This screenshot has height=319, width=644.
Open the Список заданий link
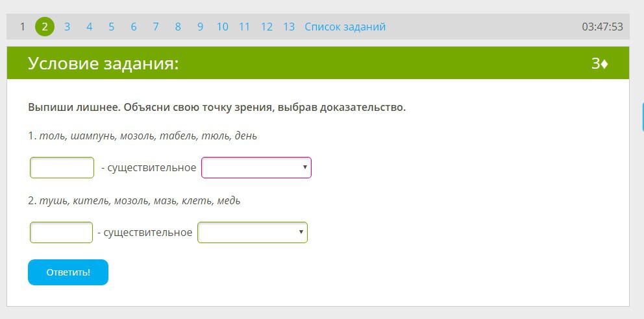pos(345,27)
